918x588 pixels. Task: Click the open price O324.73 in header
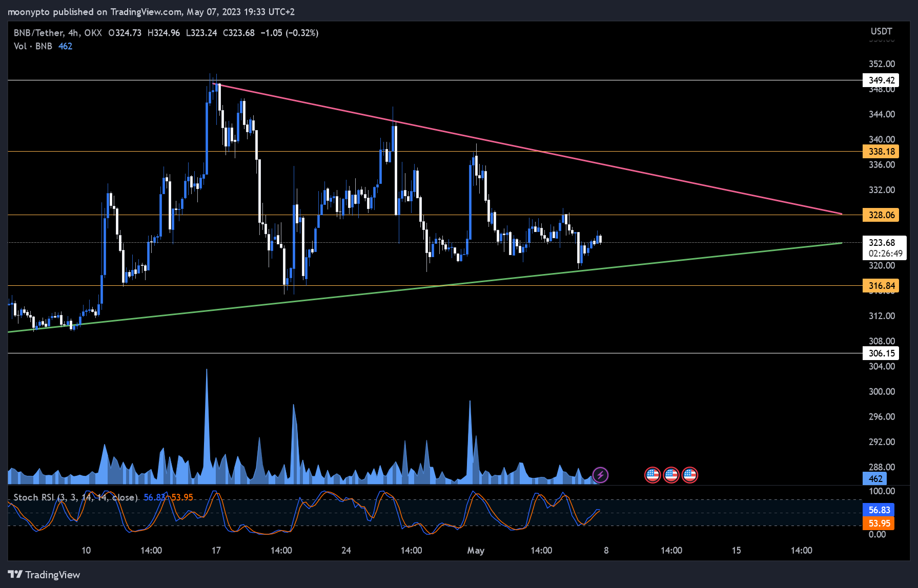(125, 33)
